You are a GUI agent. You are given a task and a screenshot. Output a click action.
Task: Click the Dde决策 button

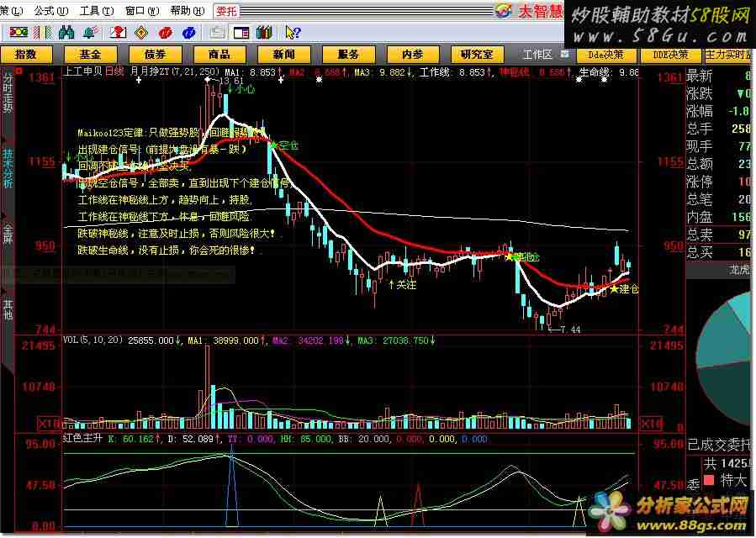pos(605,55)
